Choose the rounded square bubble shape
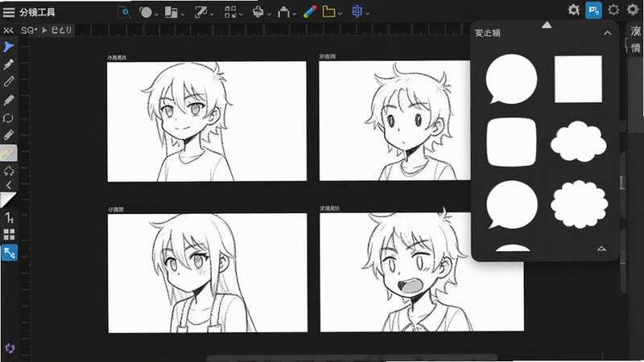 click(x=511, y=142)
